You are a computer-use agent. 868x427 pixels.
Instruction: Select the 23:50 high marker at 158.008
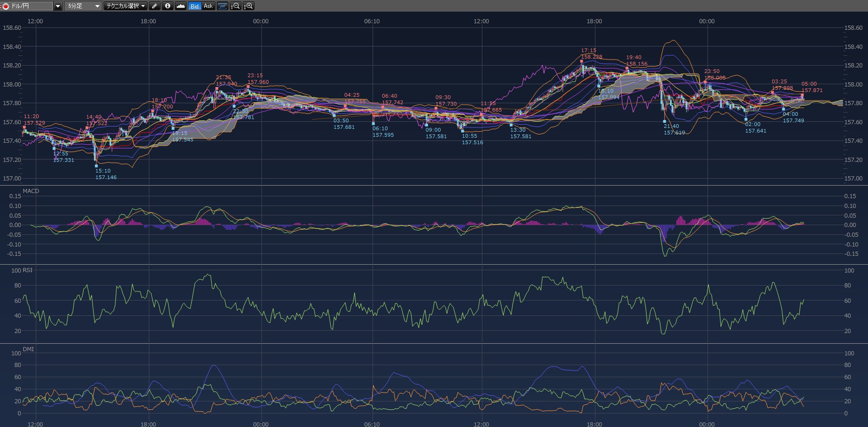point(706,82)
